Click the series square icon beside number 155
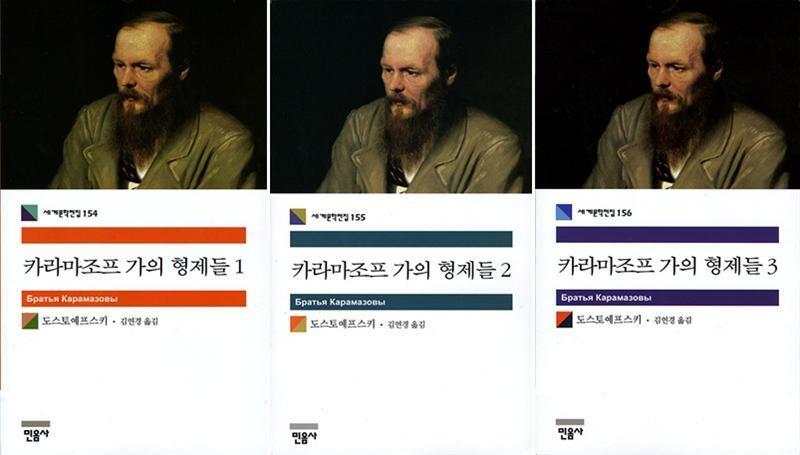 coord(298,216)
